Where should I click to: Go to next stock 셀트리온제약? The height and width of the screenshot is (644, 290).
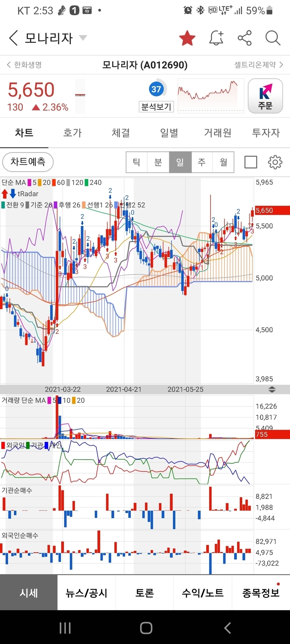click(x=259, y=65)
